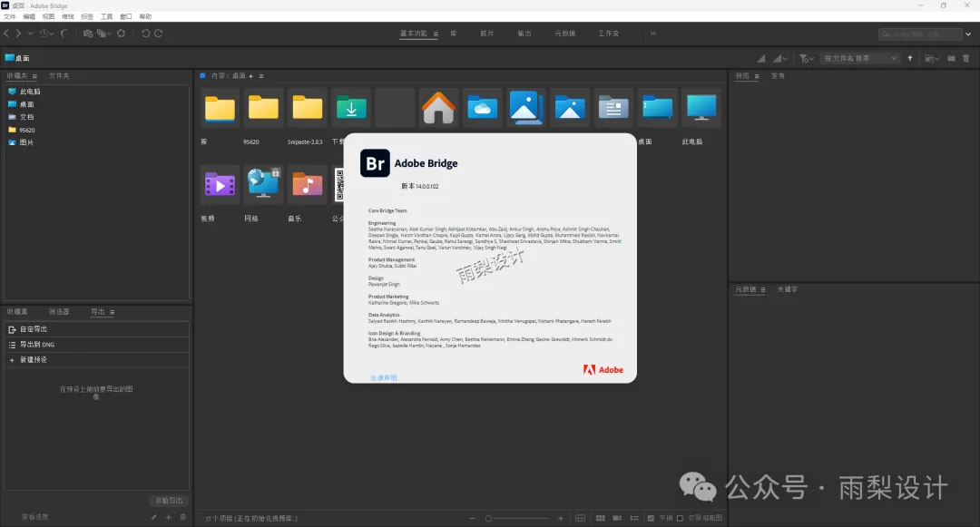Screen dimensions: 980x527
Task: Open the 编辑 menu
Action: pyautogui.click(x=29, y=16)
